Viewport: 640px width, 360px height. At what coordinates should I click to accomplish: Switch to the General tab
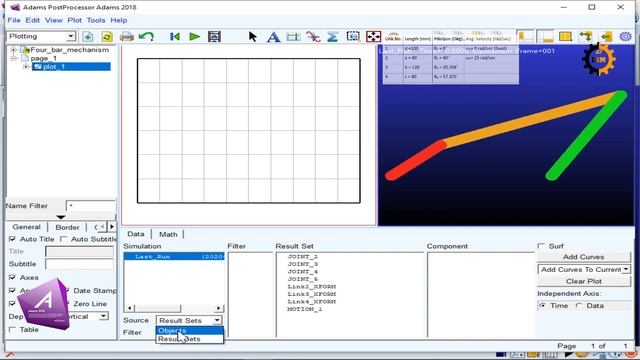(27, 227)
